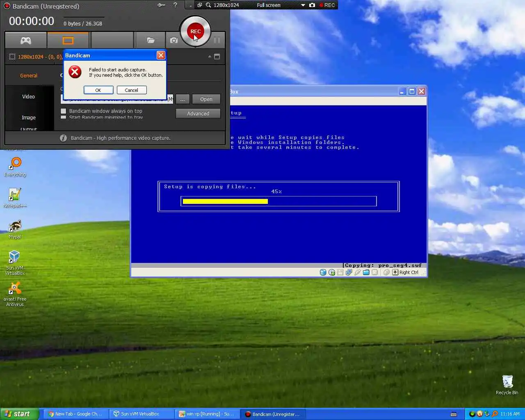Click the Open output folder button

[x=206, y=99]
